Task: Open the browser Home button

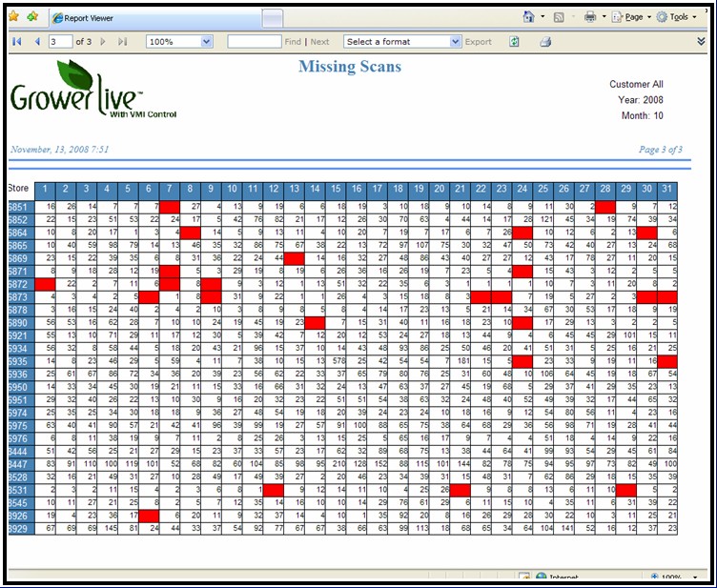Action: coord(528,17)
